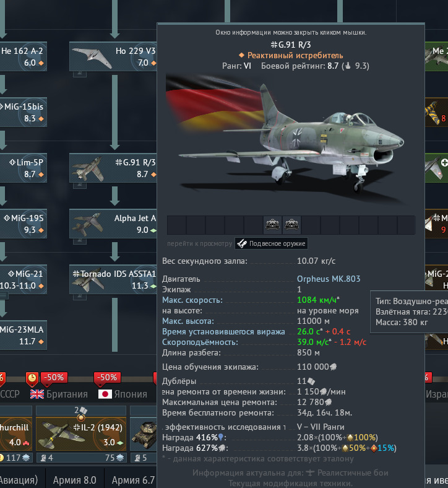Select the MiG-15bis research card

click(24, 112)
